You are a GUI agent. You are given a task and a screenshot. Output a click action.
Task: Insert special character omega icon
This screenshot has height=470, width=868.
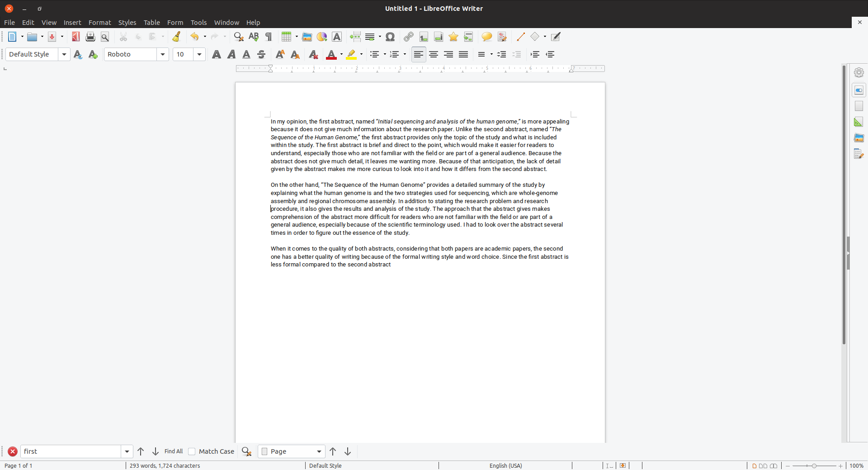(x=391, y=37)
